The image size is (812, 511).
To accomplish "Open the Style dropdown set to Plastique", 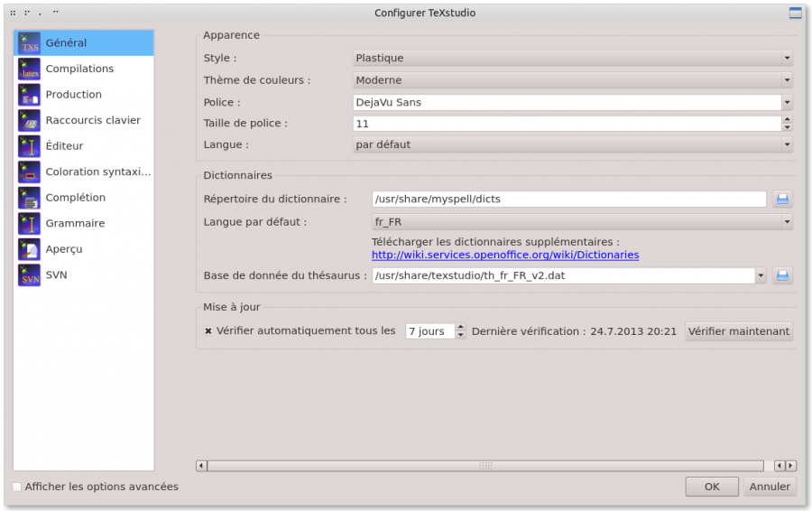I will pos(572,58).
